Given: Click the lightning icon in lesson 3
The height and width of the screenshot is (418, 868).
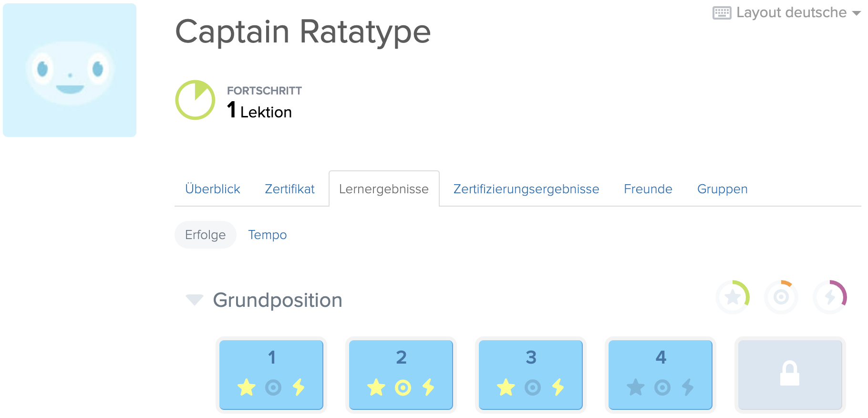Looking at the screenshot, I should (x=558, y=387).
